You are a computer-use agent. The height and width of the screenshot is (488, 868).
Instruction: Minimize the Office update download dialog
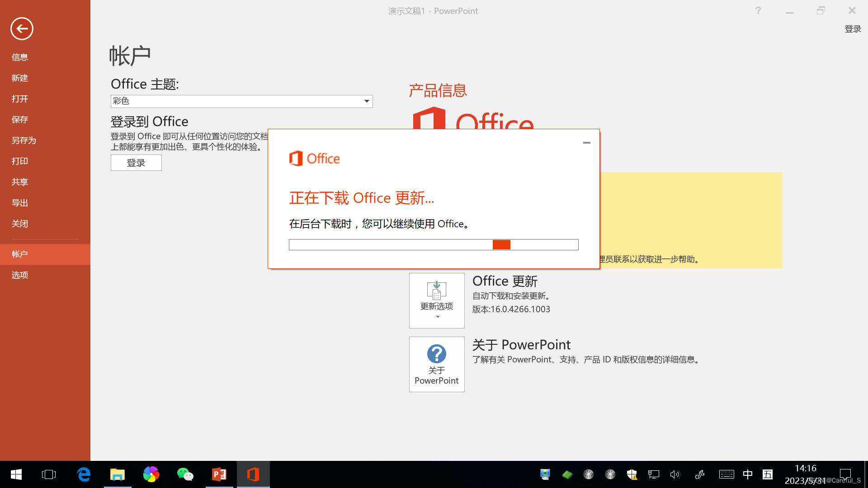[x=587, y=143]
